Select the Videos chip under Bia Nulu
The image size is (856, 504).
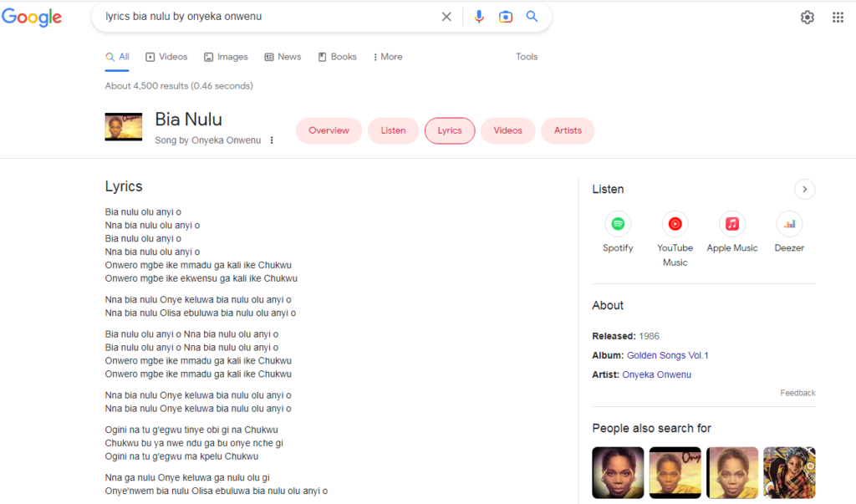pos(507,130)
